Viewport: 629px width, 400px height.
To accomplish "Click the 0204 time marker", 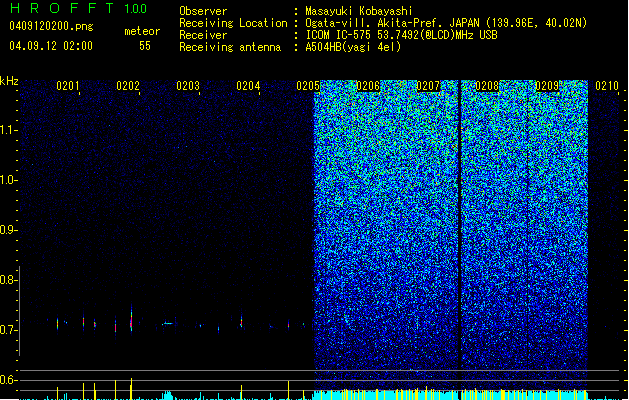I will coord(248,86).
